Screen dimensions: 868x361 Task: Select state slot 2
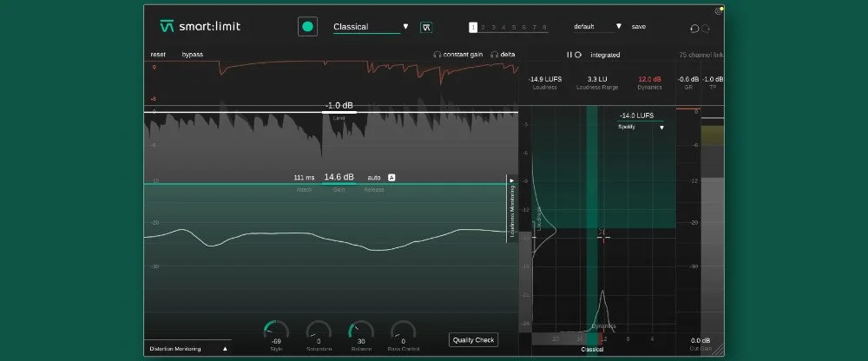483,27
